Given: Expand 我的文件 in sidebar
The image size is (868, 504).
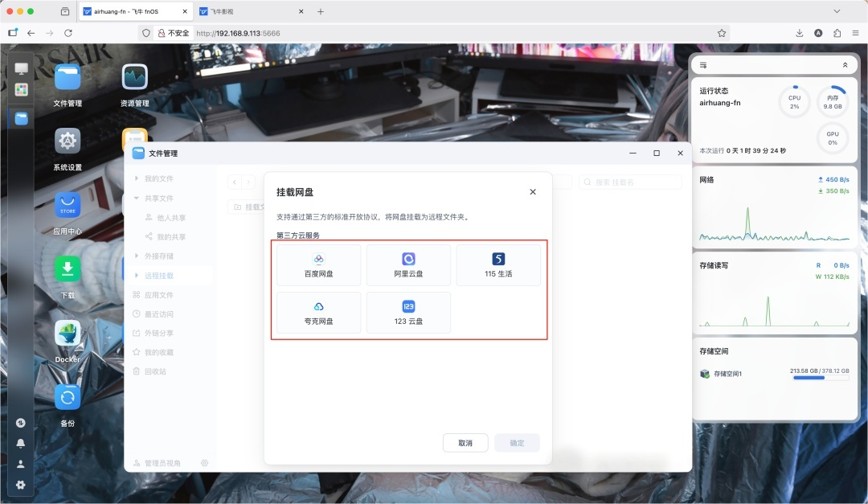Looking at the screenshot, I should click(136, 178).
